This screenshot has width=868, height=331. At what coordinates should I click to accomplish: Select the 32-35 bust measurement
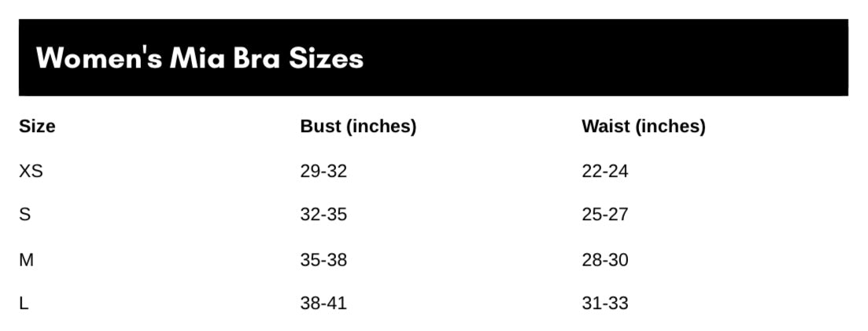coord(323,215)
